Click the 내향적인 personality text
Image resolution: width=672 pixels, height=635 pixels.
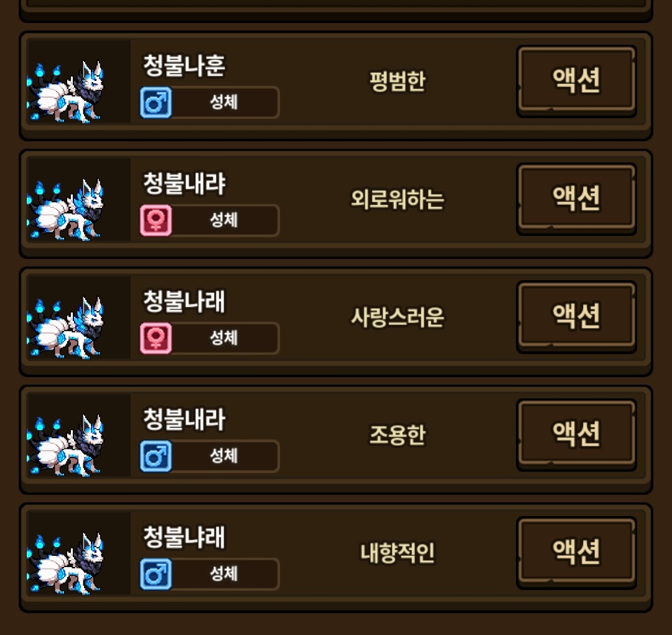(397, 553)
